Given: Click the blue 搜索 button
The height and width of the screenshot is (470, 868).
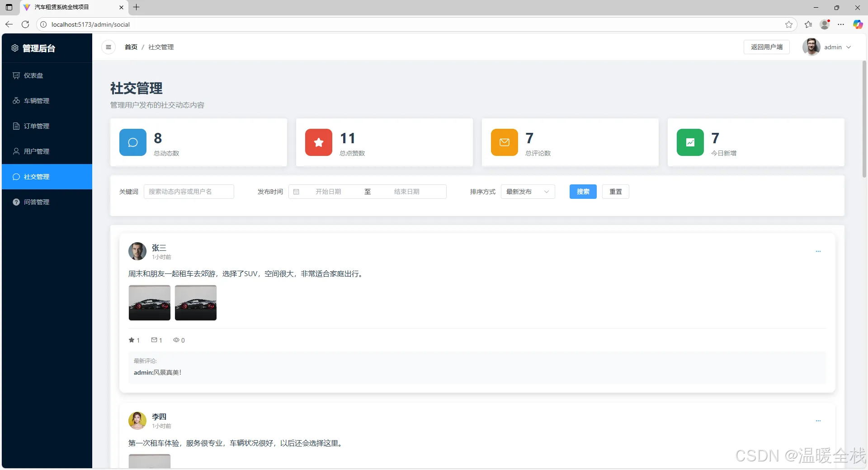Looking at the screenshot, I should pos(583,192).
